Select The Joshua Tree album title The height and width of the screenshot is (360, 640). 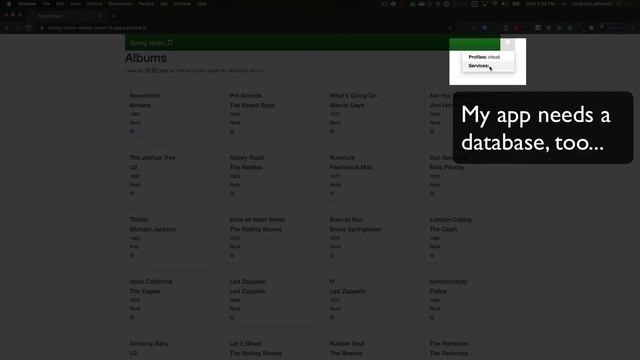152,158
